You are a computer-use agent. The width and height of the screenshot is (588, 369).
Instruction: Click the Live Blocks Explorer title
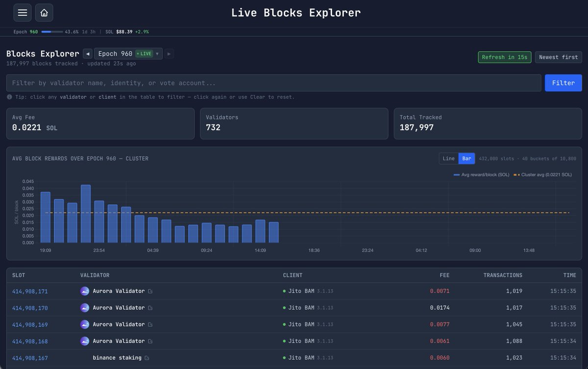coord(296,13)
